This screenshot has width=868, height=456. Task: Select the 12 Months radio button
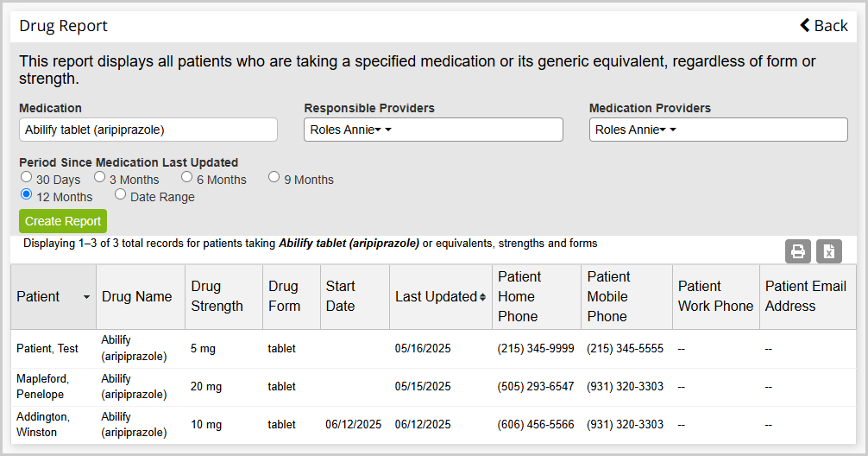pos(26,194)
